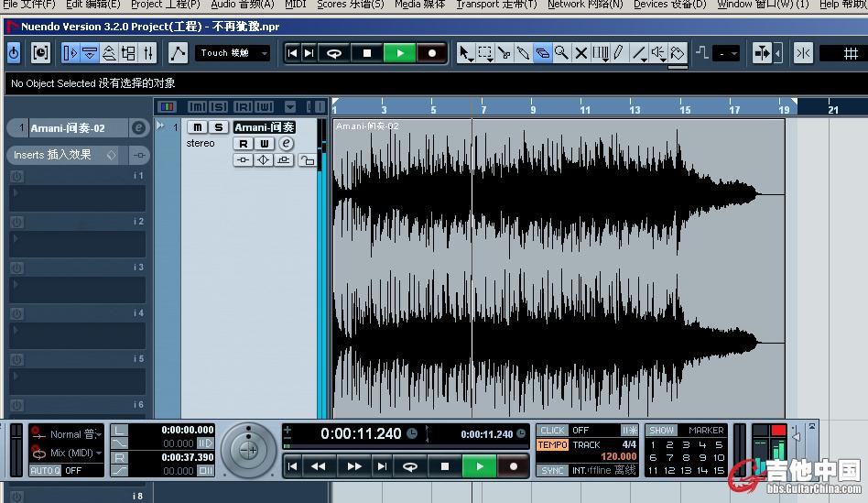Toggle the track lock icon

(x=308, y=160)
